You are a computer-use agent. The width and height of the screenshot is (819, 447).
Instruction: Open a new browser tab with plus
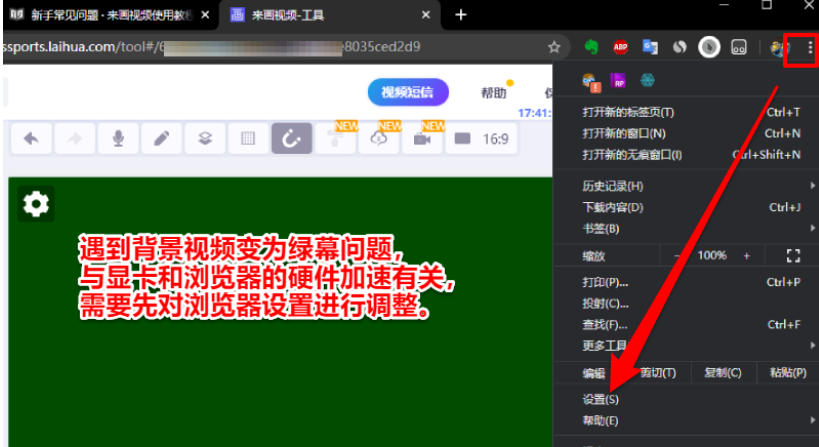coord(460,15)
